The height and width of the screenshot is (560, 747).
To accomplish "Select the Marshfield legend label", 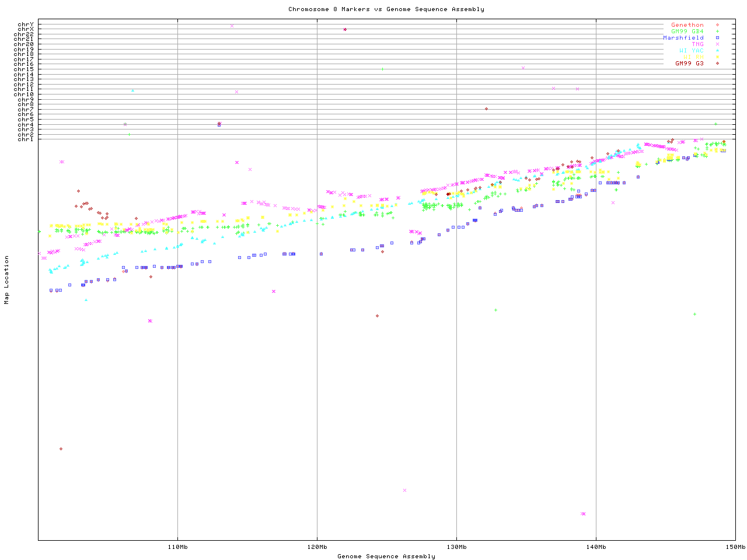I will click(683, 38).
